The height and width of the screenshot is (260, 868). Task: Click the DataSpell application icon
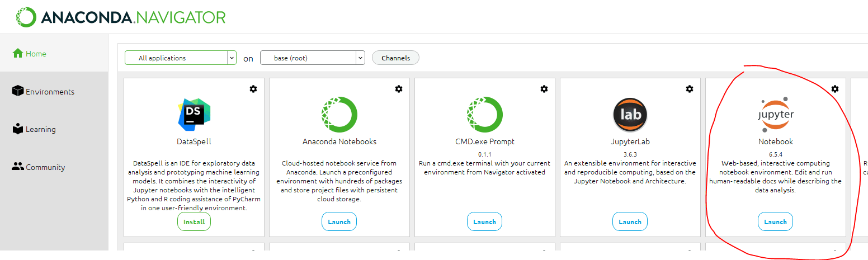[194, 114]
